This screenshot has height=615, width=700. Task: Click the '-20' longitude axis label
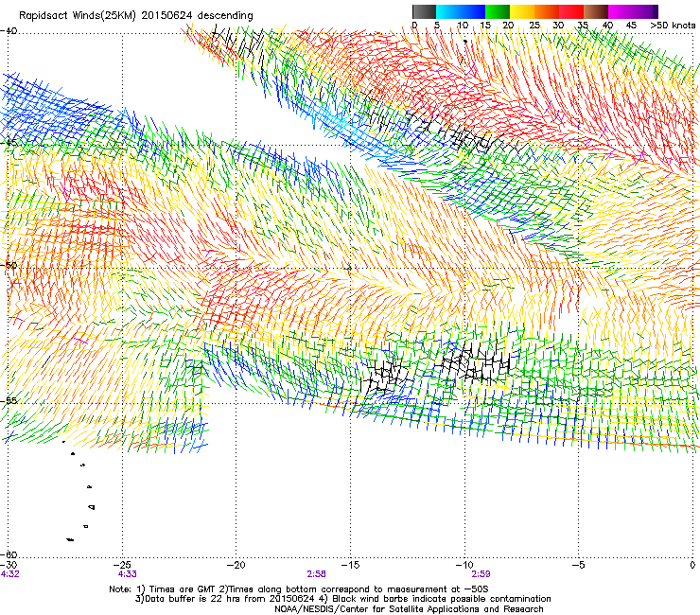point(236,565)
